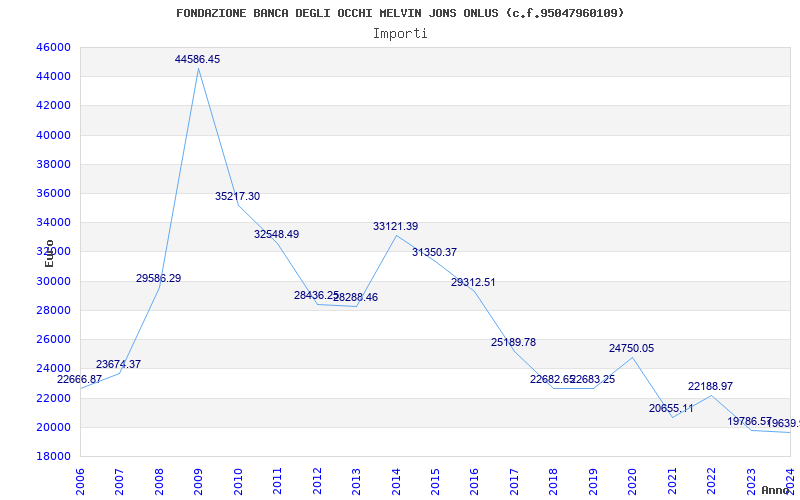The width and height of the screenshot is (800, 500).
Task: Select the data label 22666.87
Action: coord(79,379)
